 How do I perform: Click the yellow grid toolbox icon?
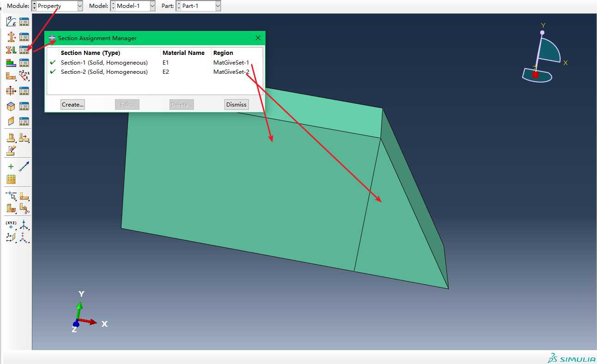tap(11, 179)
